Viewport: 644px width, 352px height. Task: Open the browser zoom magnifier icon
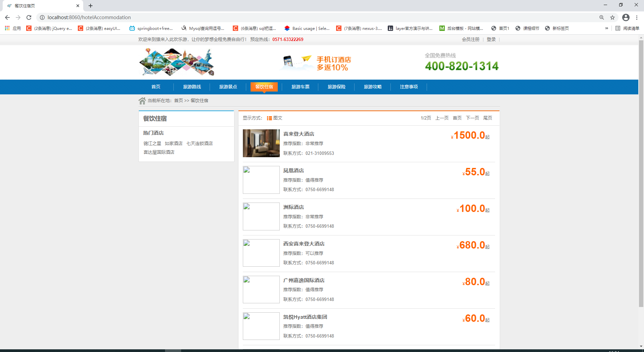pos(602,17)
